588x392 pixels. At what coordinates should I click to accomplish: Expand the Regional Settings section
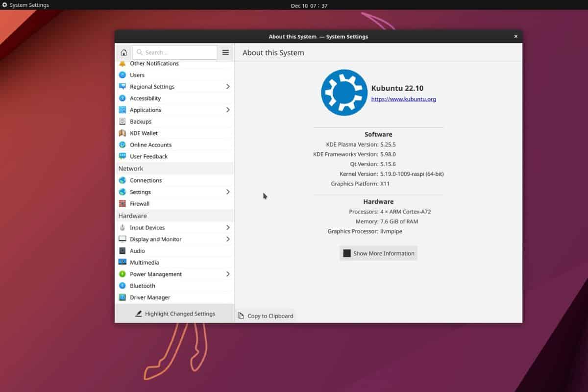click(227, 86)
